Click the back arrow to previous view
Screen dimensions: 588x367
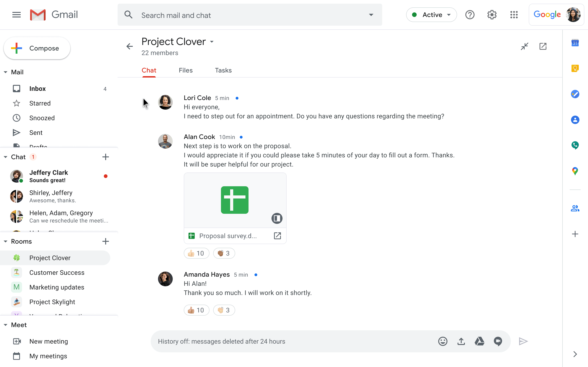tap(130, 46)
